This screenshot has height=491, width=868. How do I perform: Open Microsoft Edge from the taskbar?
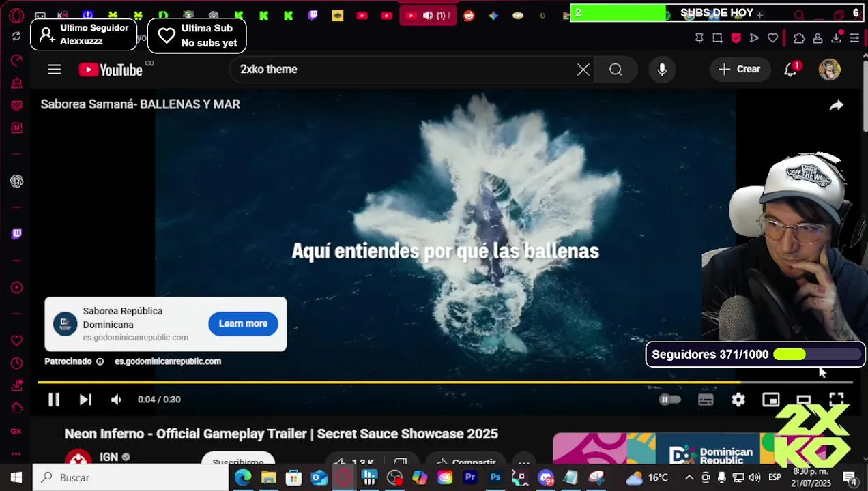(243, 478)
